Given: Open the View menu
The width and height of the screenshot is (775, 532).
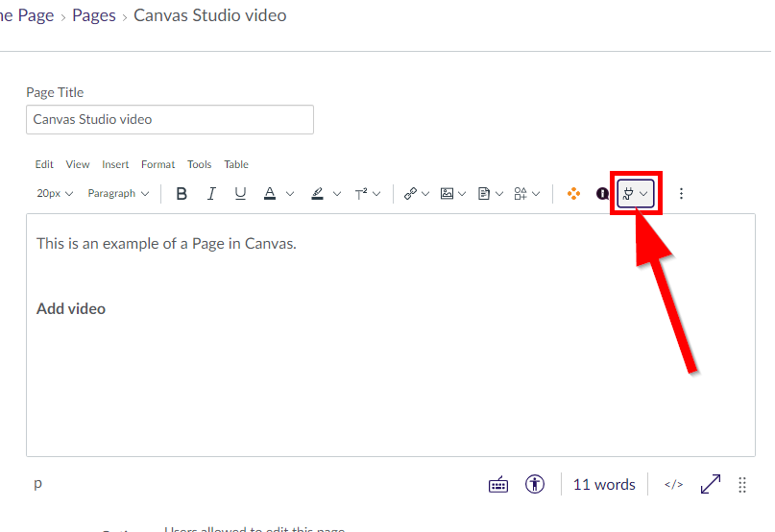Looking at the screenshot, I should [x=78, y=164].
